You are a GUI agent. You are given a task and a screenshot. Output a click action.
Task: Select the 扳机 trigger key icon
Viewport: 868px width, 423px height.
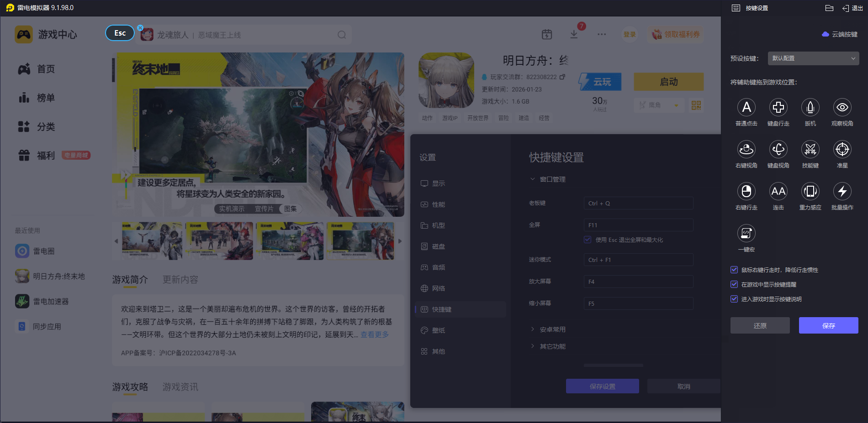810,107
